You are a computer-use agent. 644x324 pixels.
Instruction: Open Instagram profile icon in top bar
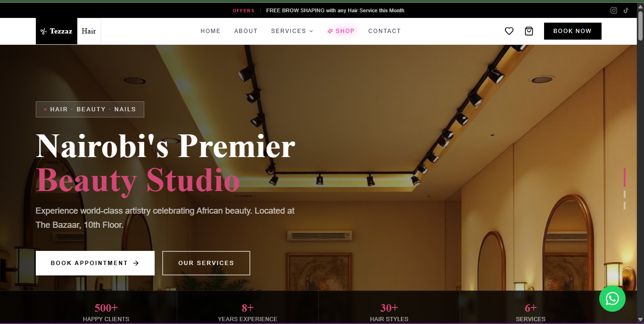tap(614, 10)
